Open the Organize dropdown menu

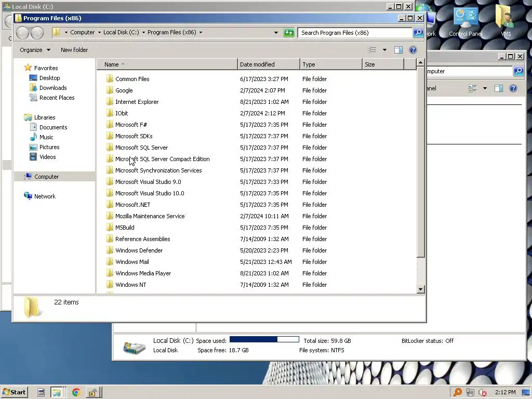[x=35, y=50]
